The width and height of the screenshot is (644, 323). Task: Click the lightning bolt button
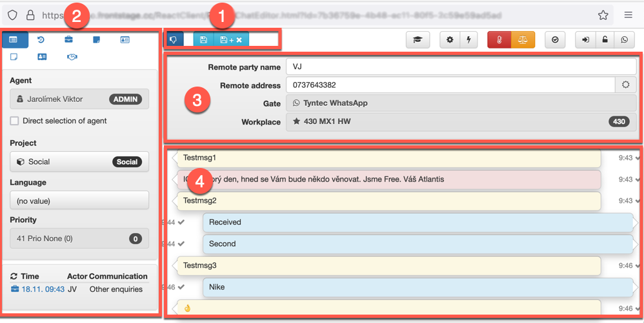[468, 40]
